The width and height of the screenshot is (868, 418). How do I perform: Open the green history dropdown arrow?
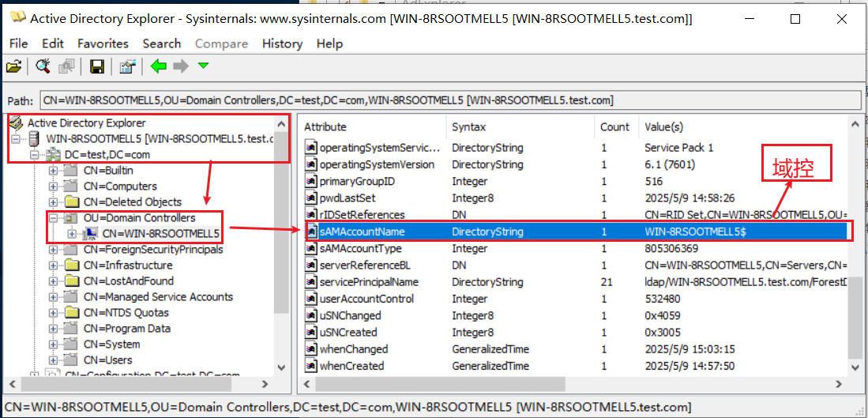coord(203,66)
